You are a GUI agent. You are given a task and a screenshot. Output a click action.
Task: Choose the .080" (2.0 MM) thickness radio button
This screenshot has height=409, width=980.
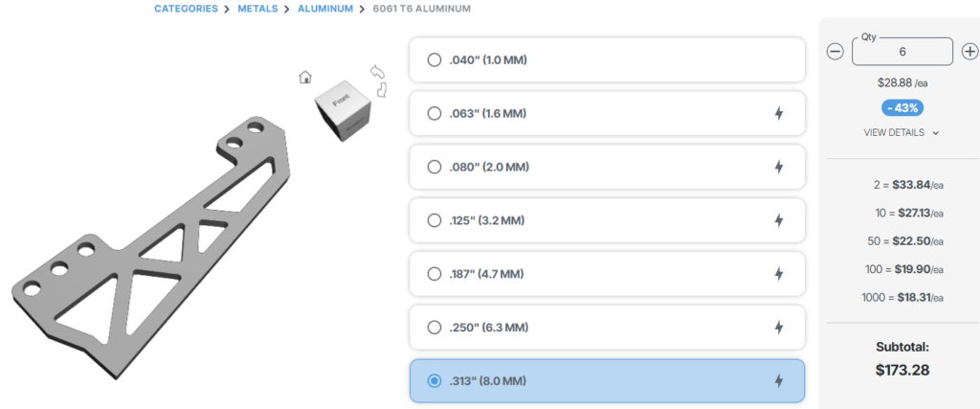[x=434, y=168]
